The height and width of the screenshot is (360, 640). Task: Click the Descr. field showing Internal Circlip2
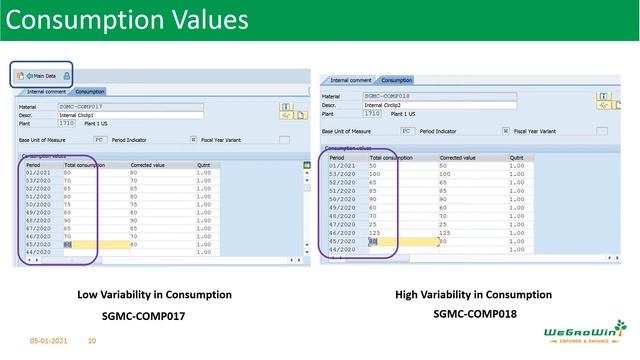point(440,105)
